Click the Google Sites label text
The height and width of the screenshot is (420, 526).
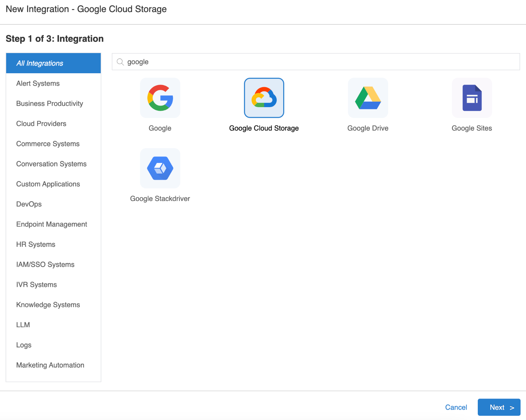(x=472, y=128)
